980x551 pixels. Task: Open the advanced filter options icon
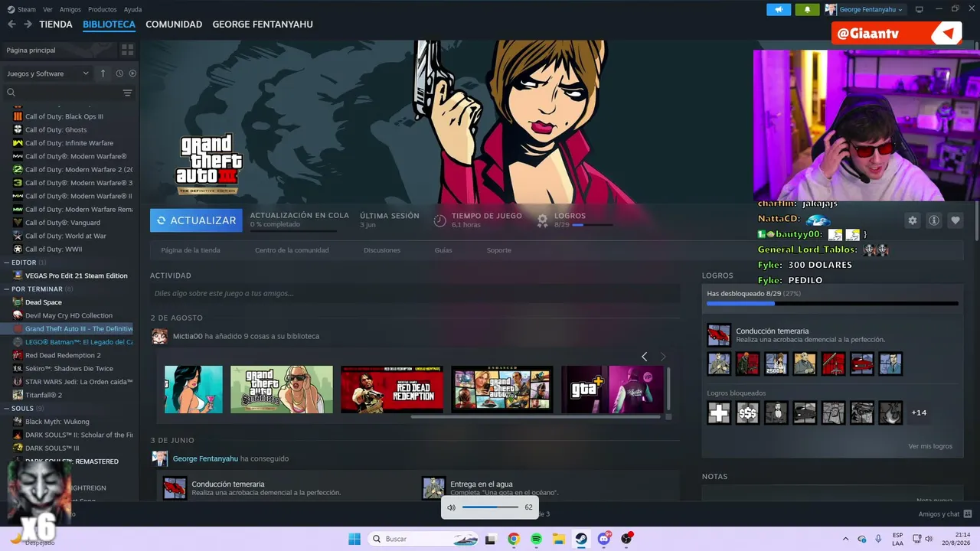pyautogui.click(x=127, y=93)
